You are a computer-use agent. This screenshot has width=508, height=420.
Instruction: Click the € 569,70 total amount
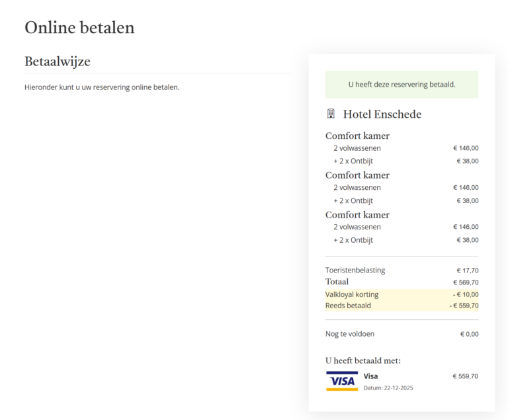(466, 282)
